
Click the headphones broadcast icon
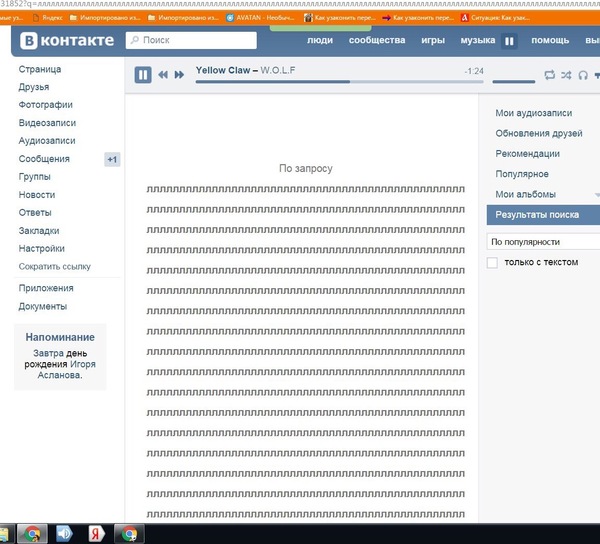[583, 75]
